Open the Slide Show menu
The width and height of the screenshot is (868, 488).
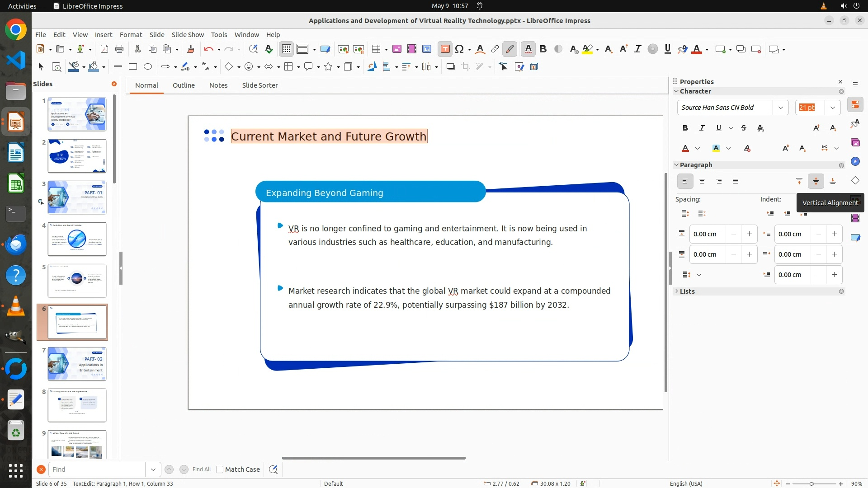pos(188,35)
